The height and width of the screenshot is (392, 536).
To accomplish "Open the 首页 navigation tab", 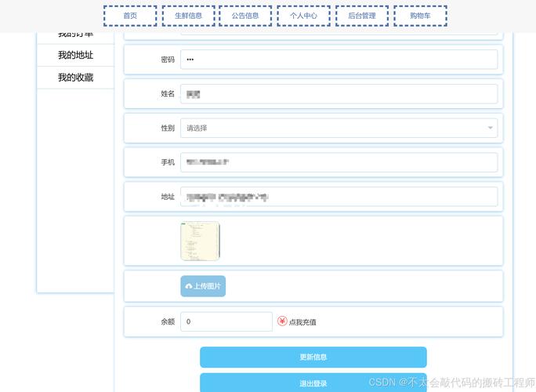I will tap(130, 16).
